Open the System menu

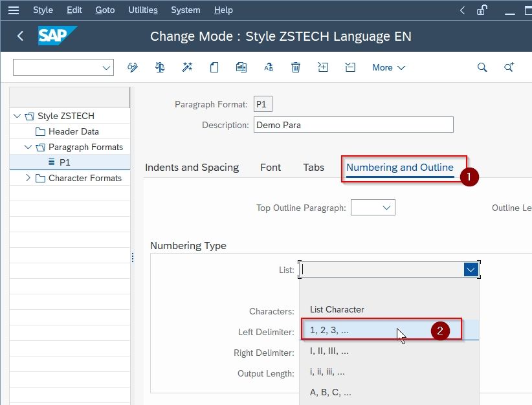[x=186, y=10]
